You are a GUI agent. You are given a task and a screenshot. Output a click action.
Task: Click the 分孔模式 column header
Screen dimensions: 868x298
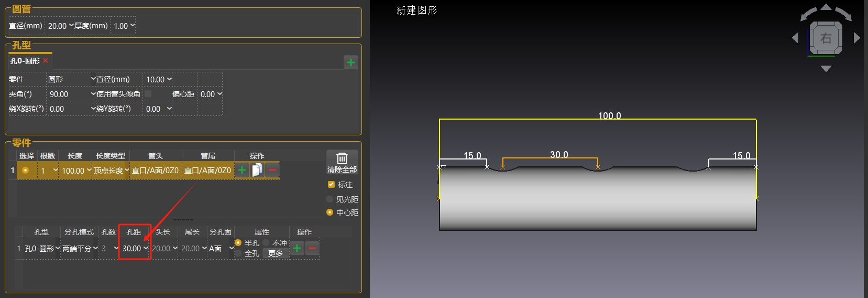[x=79, y=232]
